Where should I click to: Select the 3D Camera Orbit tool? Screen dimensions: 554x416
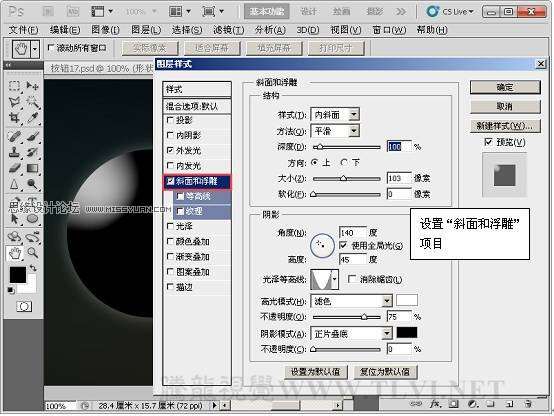(32, 236)
